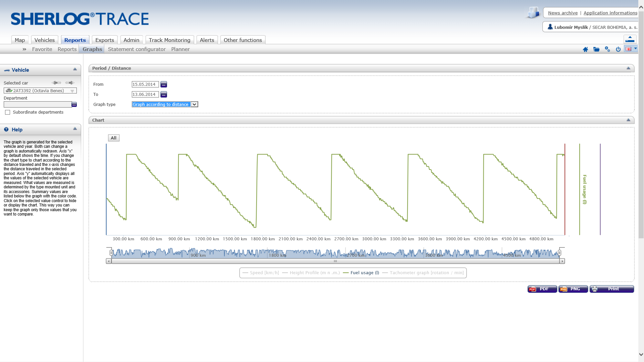The image size is (644, 362).
Task: Select the previous car arrow
Action: click(x=56, y=83)
